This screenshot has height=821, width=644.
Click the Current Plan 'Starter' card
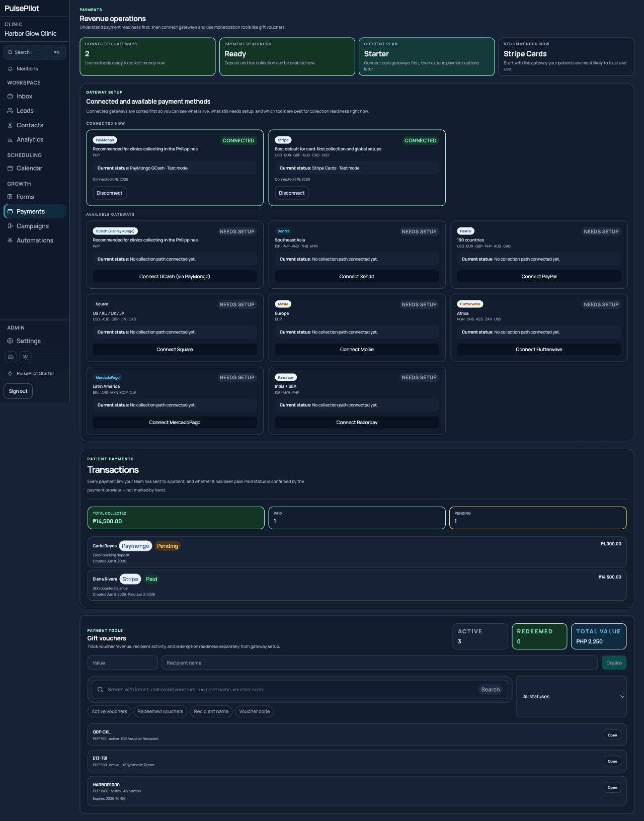coord(427,57)
